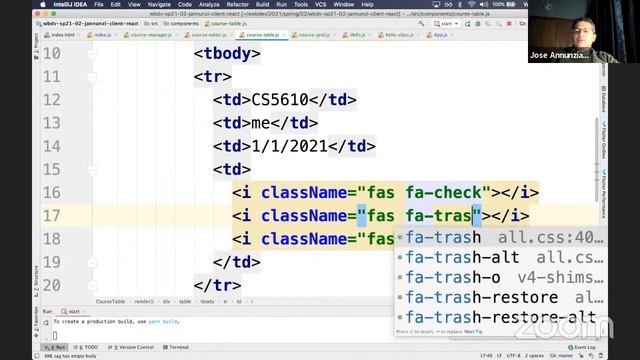This screenshot has width=640, height=360.
Task: Click the rerun icon next to start configuration
Action: coord(467,24)
